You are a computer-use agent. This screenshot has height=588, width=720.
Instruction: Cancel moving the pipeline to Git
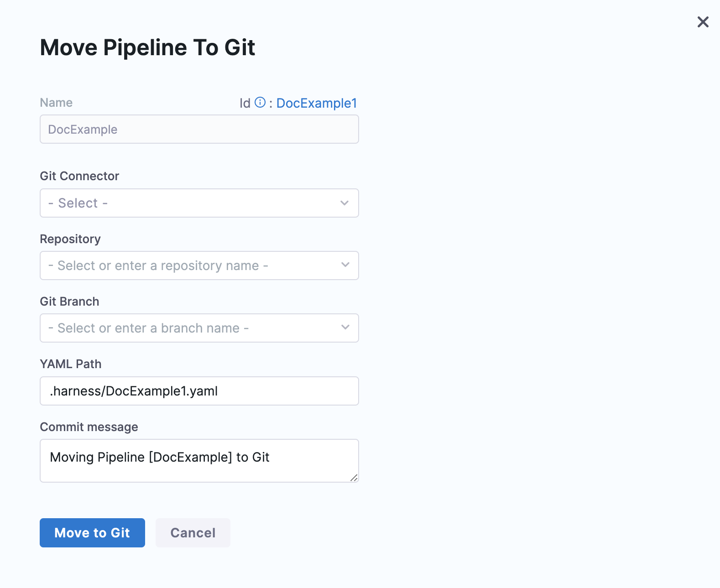[193, 533]
